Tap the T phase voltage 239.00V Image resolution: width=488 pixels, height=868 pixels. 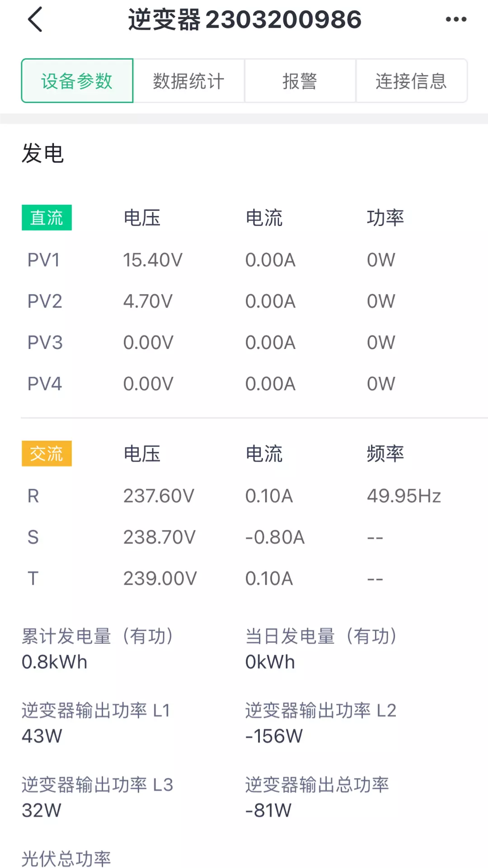pos(160,578)
